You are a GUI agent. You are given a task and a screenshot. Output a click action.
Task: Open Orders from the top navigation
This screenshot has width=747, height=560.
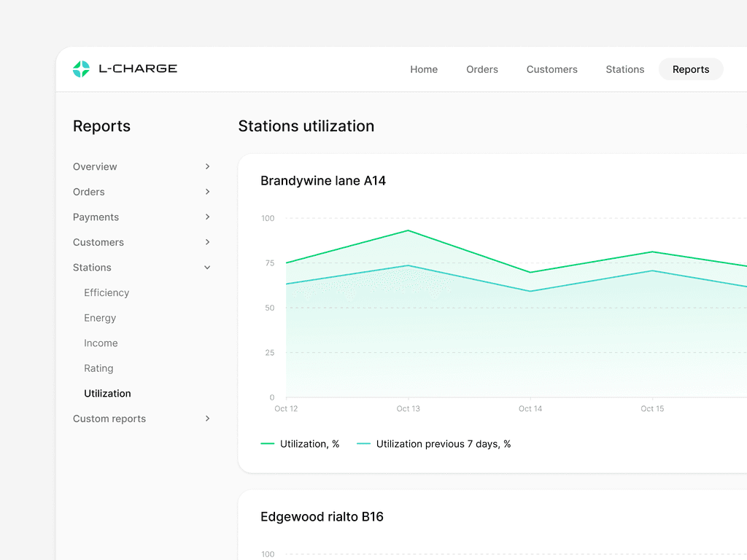481,69
